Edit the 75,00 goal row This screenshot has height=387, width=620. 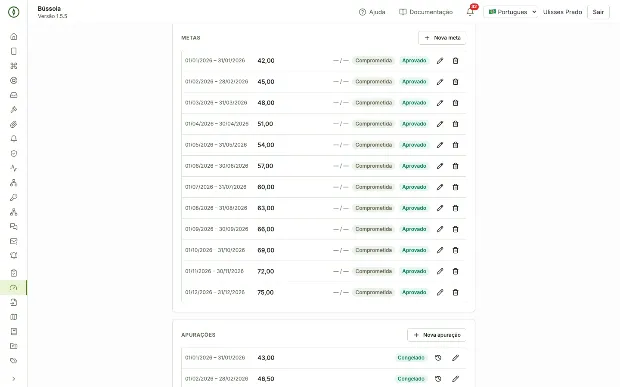tap(440, 293)
